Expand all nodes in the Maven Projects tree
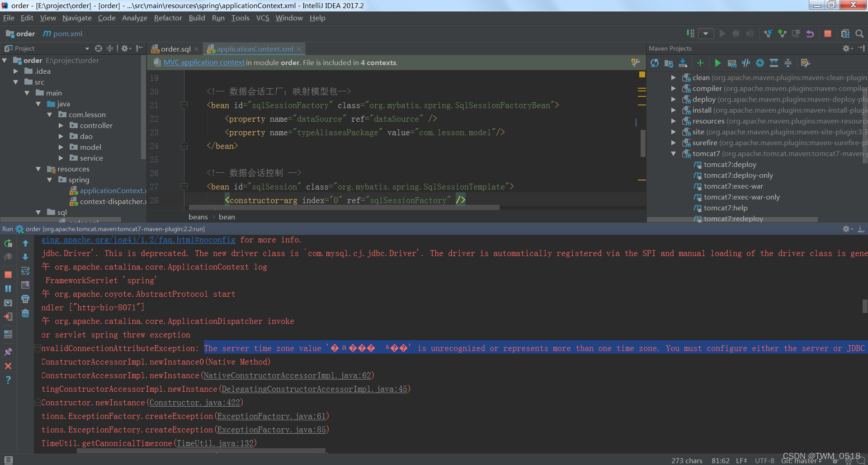The width and height of the screenshot is (868, 465). click(x=774, y=63)
